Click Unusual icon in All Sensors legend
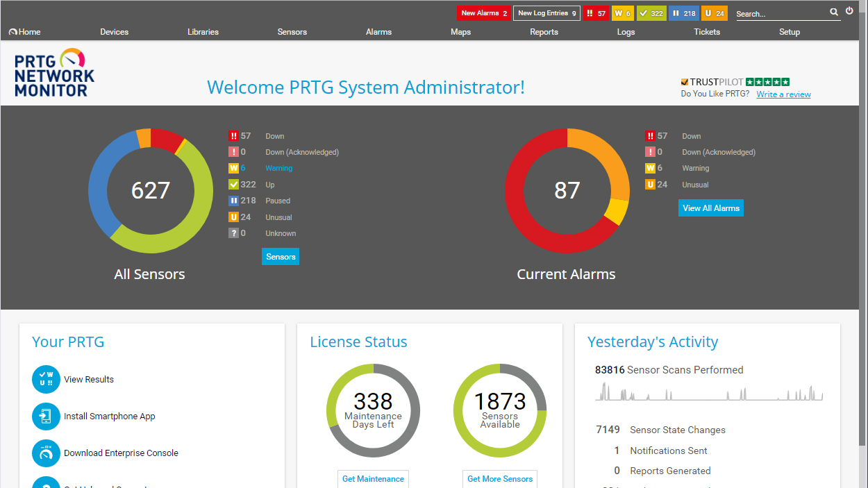The image size is (868, 488). click(x=233, y=217)
